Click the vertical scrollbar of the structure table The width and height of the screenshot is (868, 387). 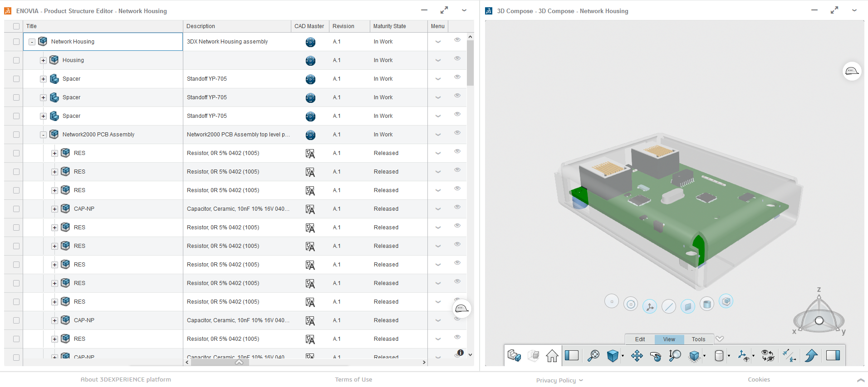(470, 63)
